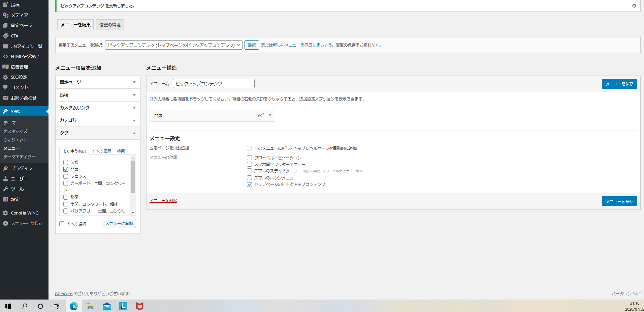Open File Explorer from the taskbar
The image size is (644, 312).
coord(90,306)
